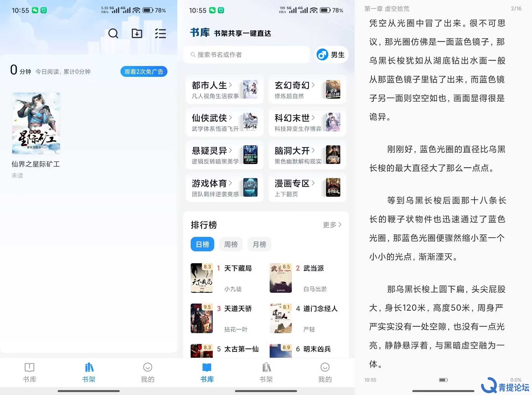Click 书库 header title on library screen
Screen dimensions: 532x395
pos(200,32)
